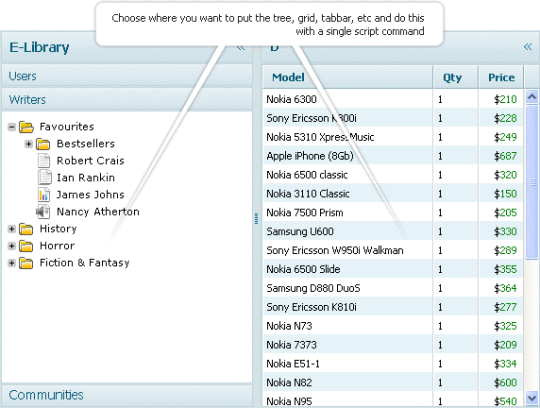The height and width of the screenshot is (408, 540).
Task: Click the Robert Crais document icon
Action: [44, 161]
